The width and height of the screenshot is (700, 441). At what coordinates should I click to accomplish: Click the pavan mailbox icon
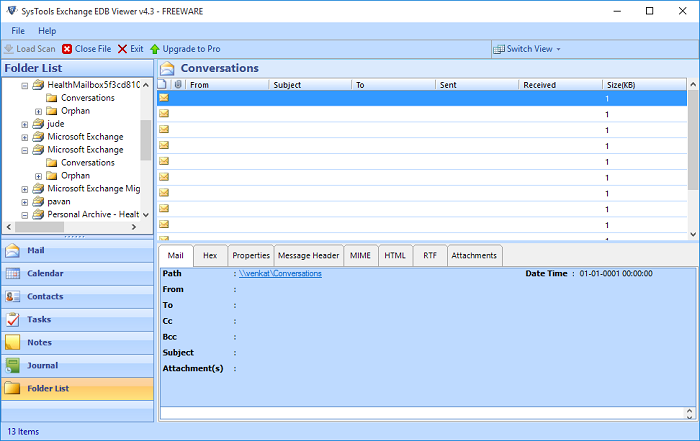[38, 202]
